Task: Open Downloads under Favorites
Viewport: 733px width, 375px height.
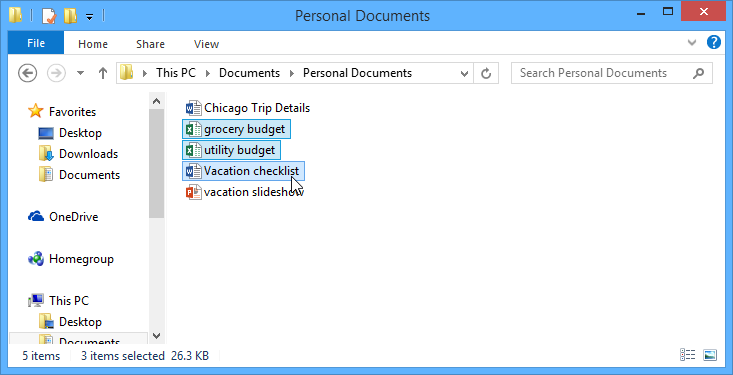Action: pyautogui.click(x=88, y=154)
